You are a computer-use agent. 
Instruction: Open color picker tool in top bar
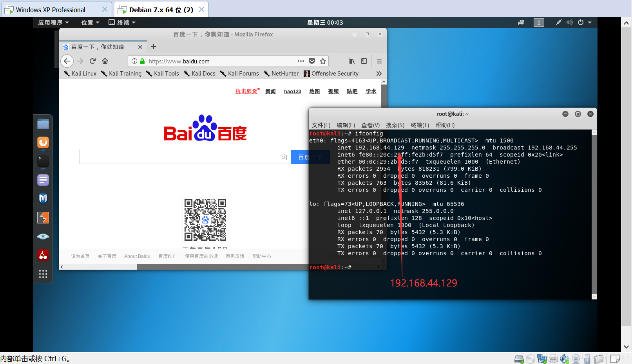coord(558,22)
